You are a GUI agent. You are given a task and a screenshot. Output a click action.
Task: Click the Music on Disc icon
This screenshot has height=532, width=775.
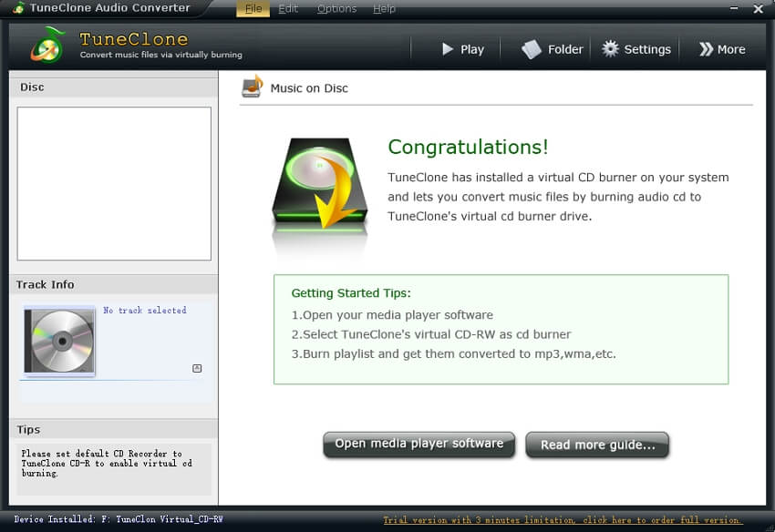[253, 86]
